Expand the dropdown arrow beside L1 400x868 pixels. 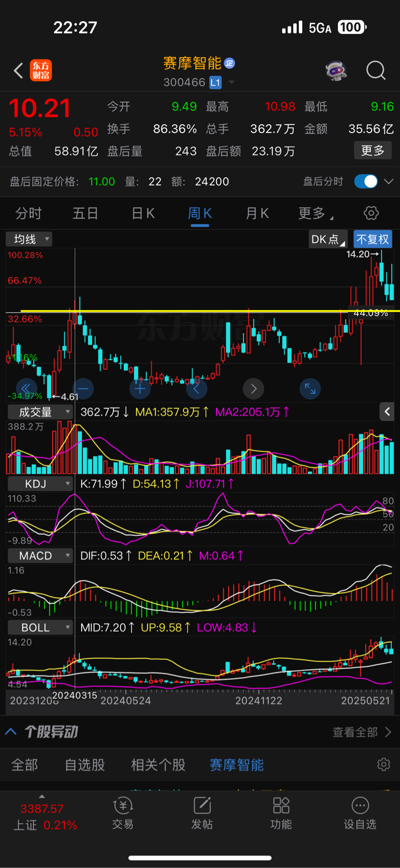[232, 82]
